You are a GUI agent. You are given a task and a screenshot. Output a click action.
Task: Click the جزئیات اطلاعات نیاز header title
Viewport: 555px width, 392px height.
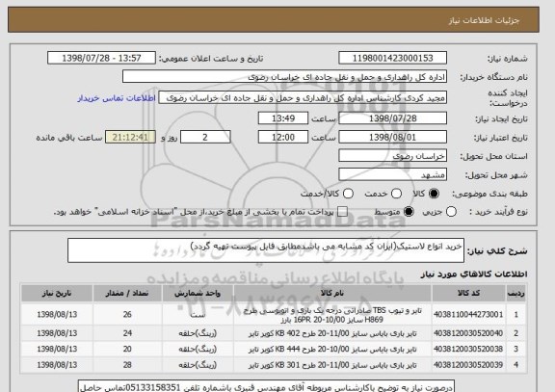click(485, 20)
